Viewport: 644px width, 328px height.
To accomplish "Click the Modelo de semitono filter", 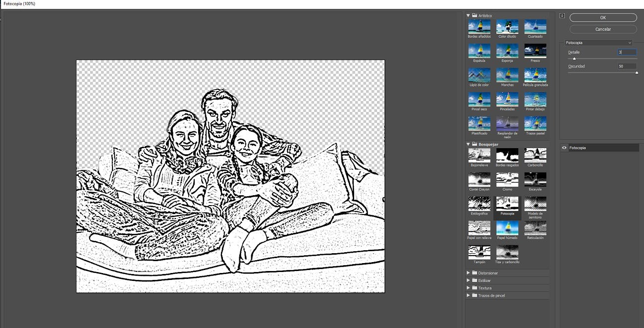I will pyautogui.click(x=535, y=204).
